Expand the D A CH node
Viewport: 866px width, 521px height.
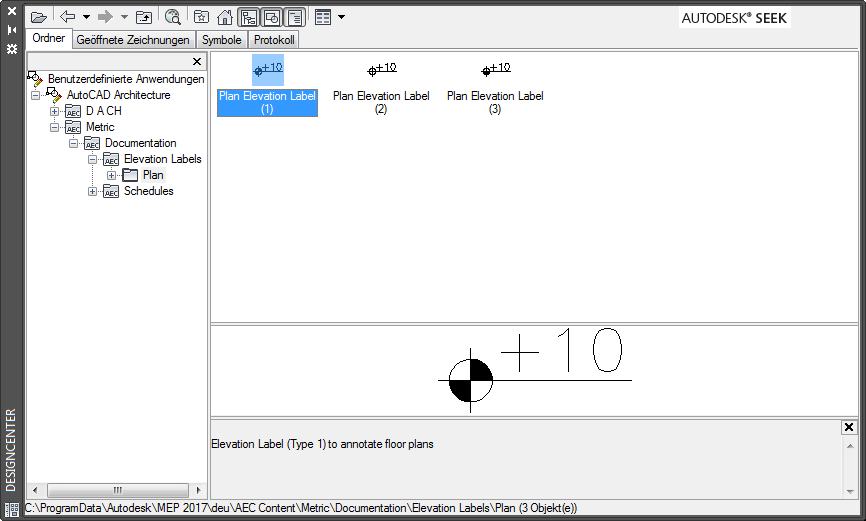point(54,111)
